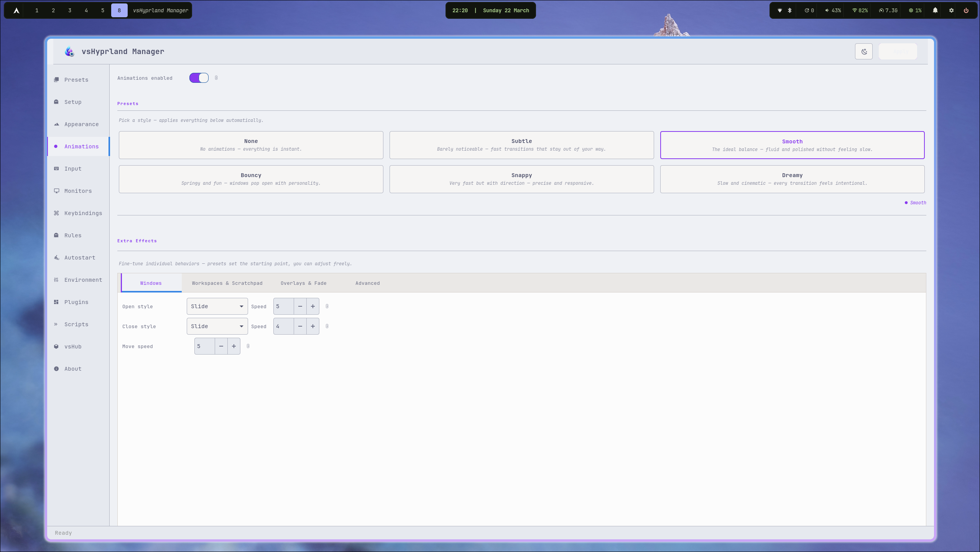Switch to workspace 3 in top bar
The height and width of the screenshot is (552, 980).
(70, 10)
